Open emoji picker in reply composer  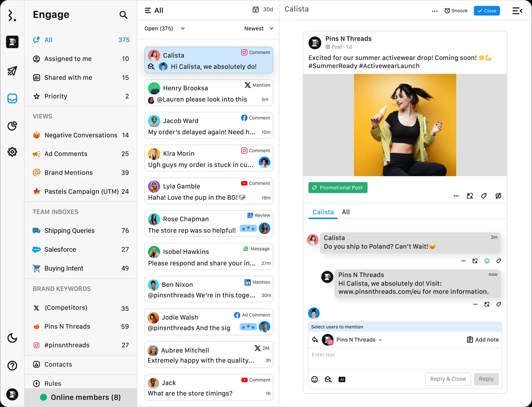tap(314, 379)
